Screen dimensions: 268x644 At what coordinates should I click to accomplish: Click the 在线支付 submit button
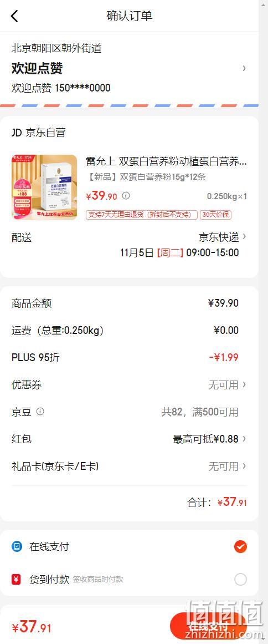coord(208,627)
